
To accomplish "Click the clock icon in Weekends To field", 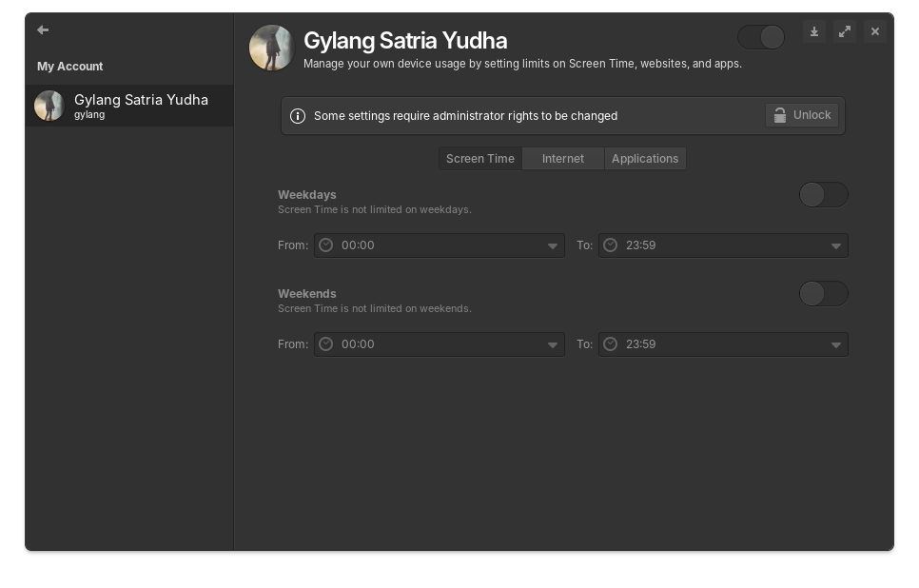I will pos(611,344).
